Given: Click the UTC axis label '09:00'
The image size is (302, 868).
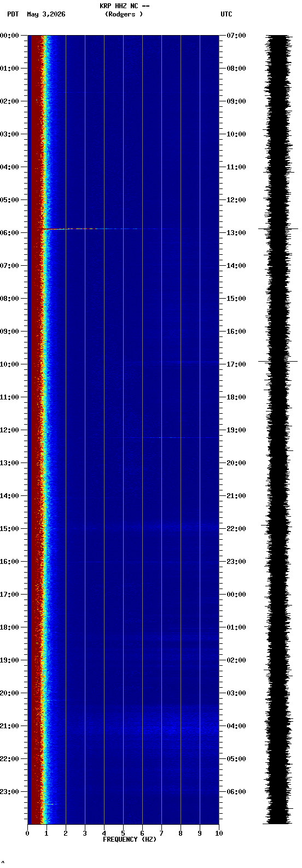Looking at the screenshot, I should tap(236, 101).
